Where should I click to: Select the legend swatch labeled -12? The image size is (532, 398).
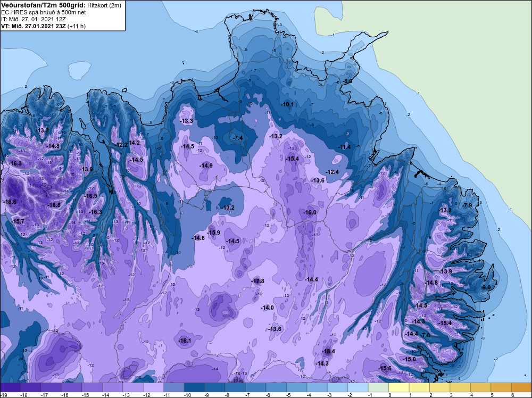pos(153,387)
